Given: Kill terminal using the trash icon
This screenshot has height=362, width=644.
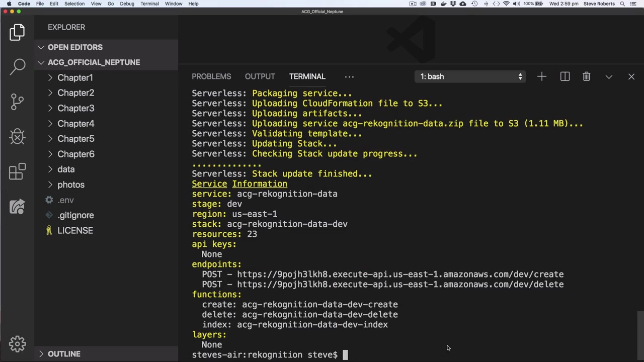Looking at the screenshot, I should pyautogui.click(x=586, y=76).
